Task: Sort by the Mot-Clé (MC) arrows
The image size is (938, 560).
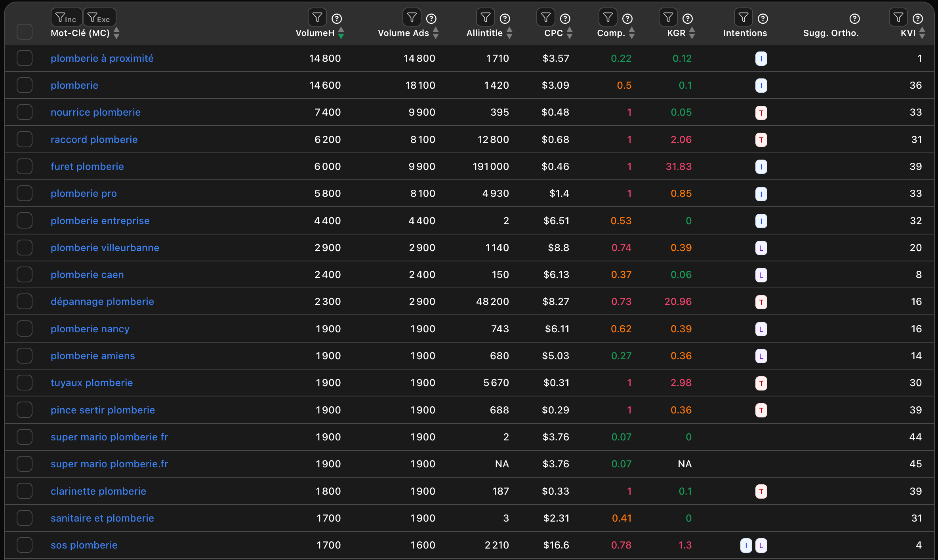Action: [x=116, y=33]
